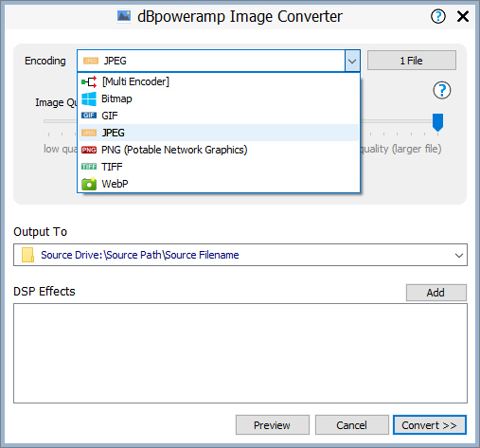
Task: Click the 1 File button
Action: (x=412, y=61)
